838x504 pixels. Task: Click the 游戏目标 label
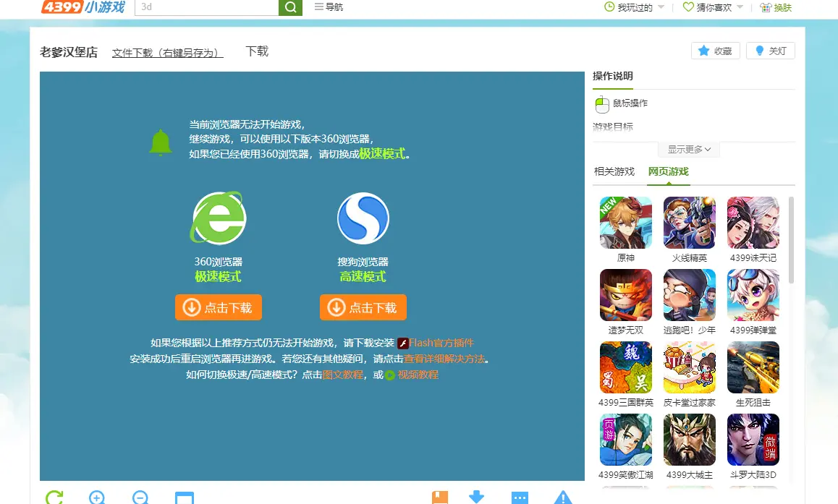[612, 127]
